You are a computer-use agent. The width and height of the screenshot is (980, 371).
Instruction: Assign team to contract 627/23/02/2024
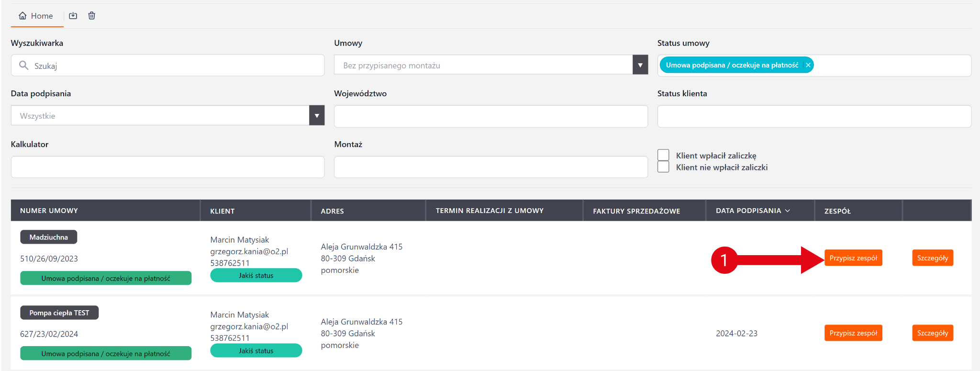pos(853,333)
